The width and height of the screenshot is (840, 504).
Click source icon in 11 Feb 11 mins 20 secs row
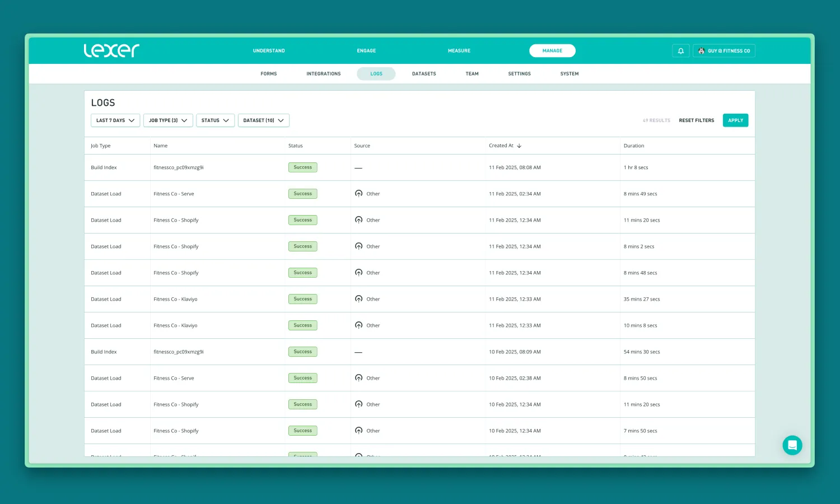coord(359,220)
